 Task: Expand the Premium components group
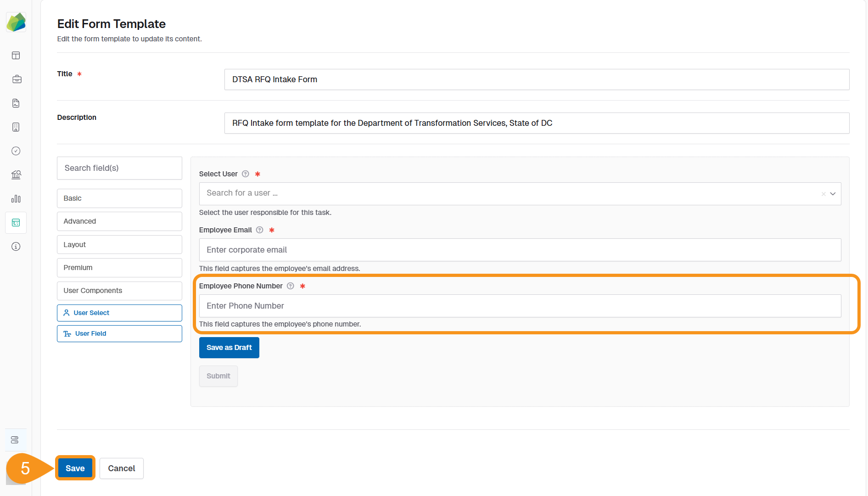coord(119,268)
